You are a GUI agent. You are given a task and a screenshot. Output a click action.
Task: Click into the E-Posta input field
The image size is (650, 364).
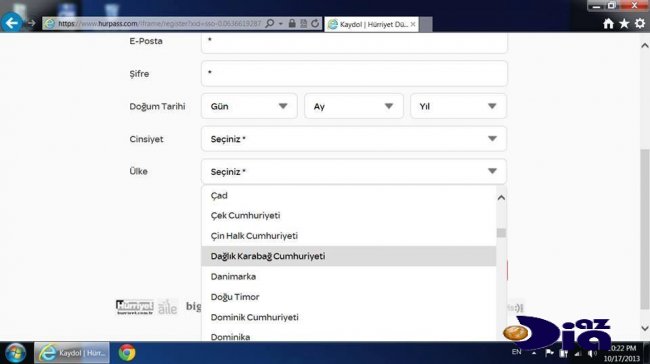click(x=354, y=41)
